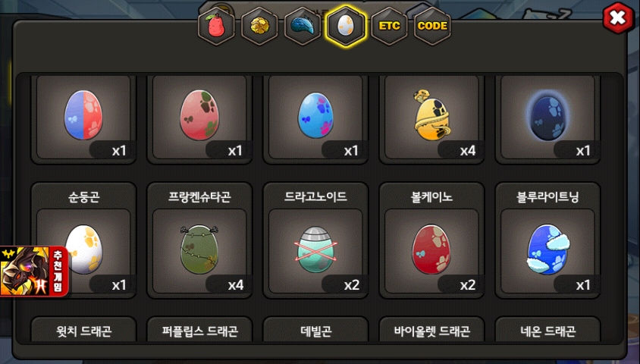Open the CODE tab

click(433, 26)
